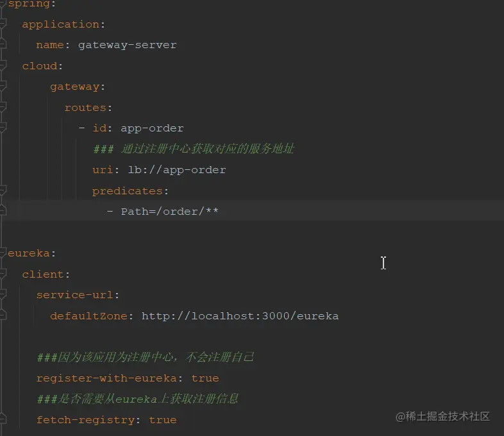Click fold end marker beside fetch-registry line
The image size is (504, 436).
3,419
